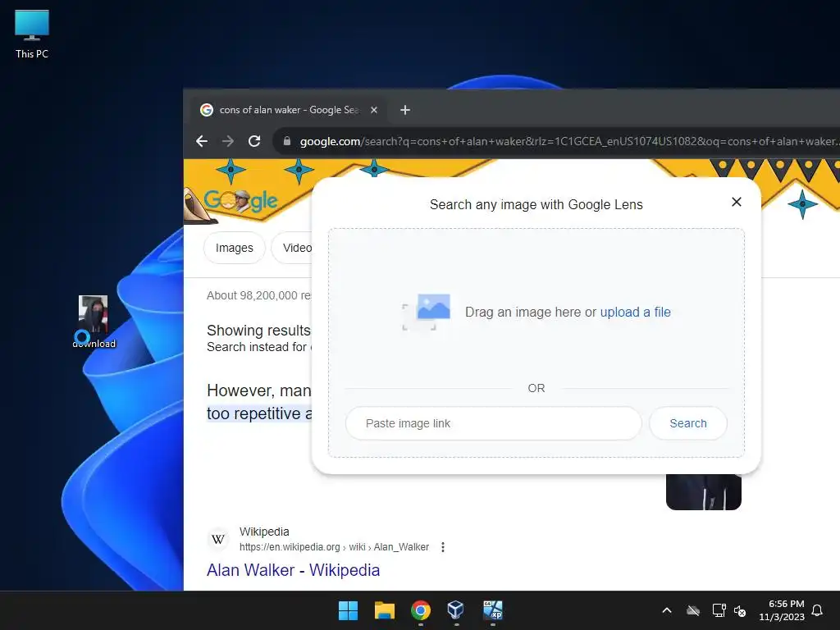
Task: Go forward in browser history
Action: [228, 141]
